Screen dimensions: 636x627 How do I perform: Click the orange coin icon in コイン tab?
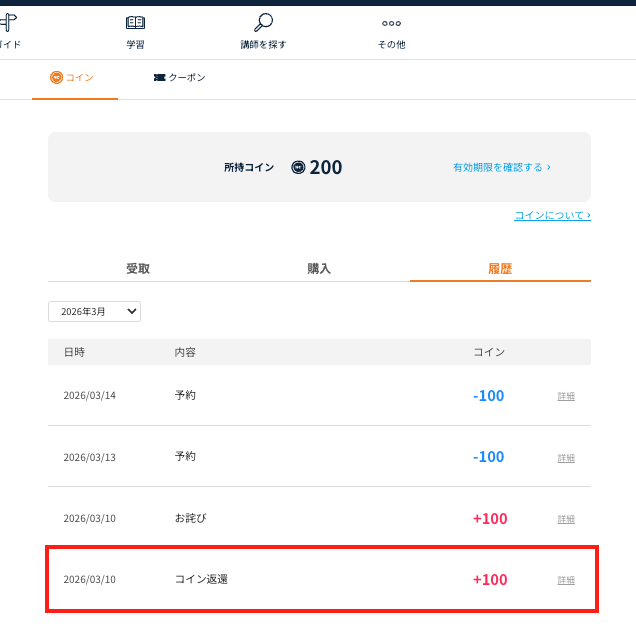[56, 77]
